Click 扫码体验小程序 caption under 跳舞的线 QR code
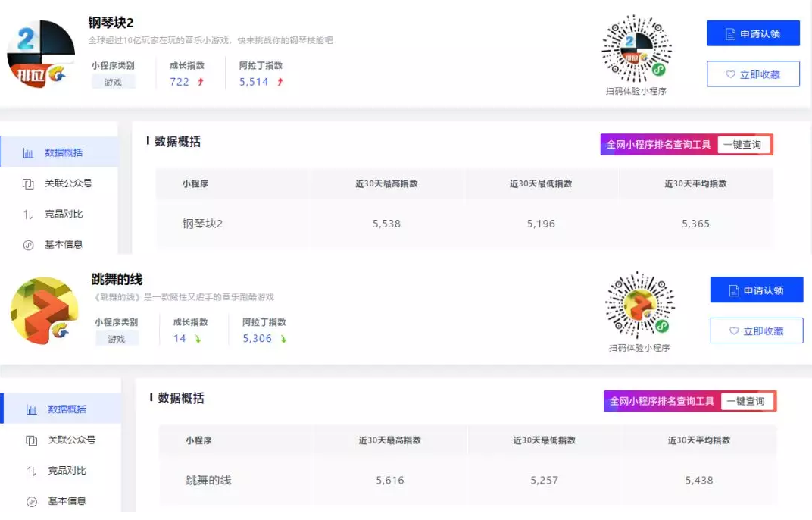Screen dimensions: 812x520 coord(639,348)
